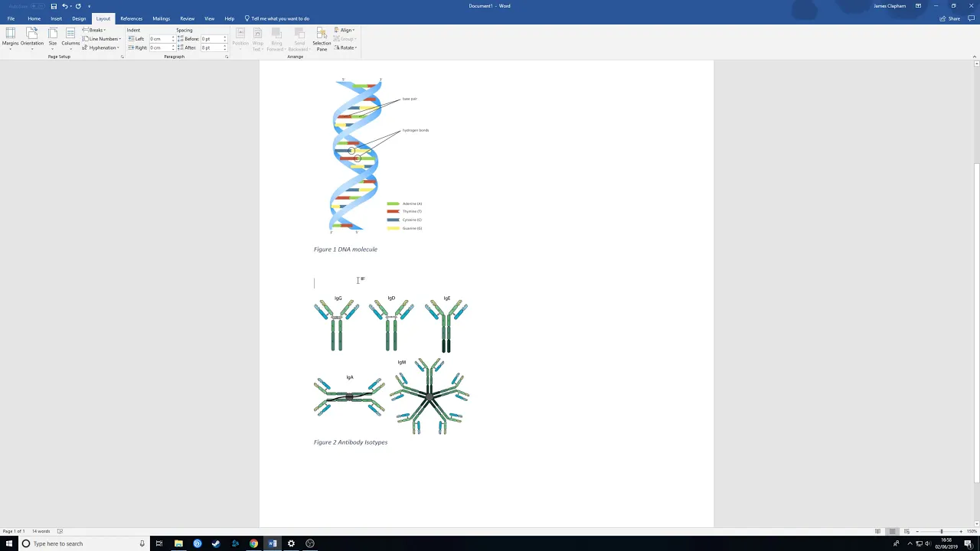The width and height of the screenshot is (980, 551).
Task: Expand the Line Numbers dropdown
Action: pos(102,38)
